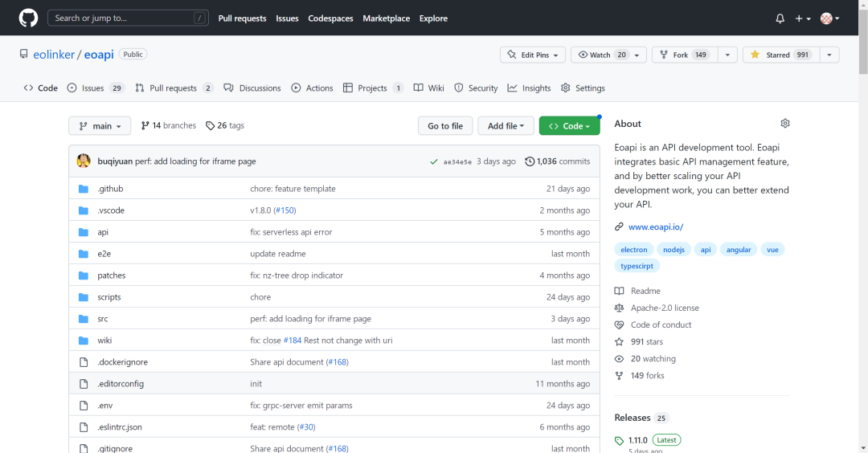The width and height of the screenshot is (868, 453).
Task: View the 14 branches link
Action: [168, 125]
